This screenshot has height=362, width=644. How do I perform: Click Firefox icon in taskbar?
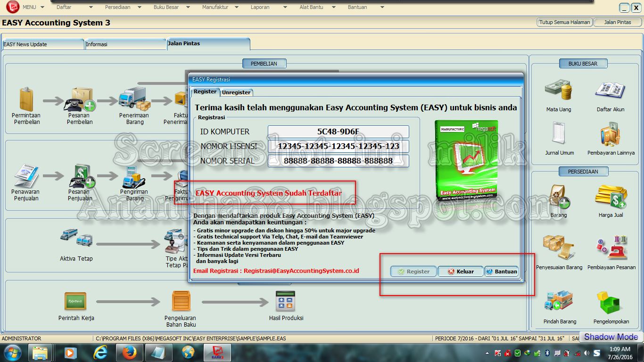click(129, 353)
